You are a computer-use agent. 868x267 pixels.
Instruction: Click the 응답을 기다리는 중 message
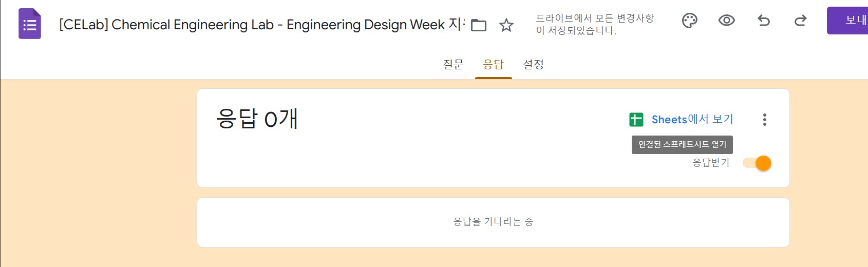(493, 221)
